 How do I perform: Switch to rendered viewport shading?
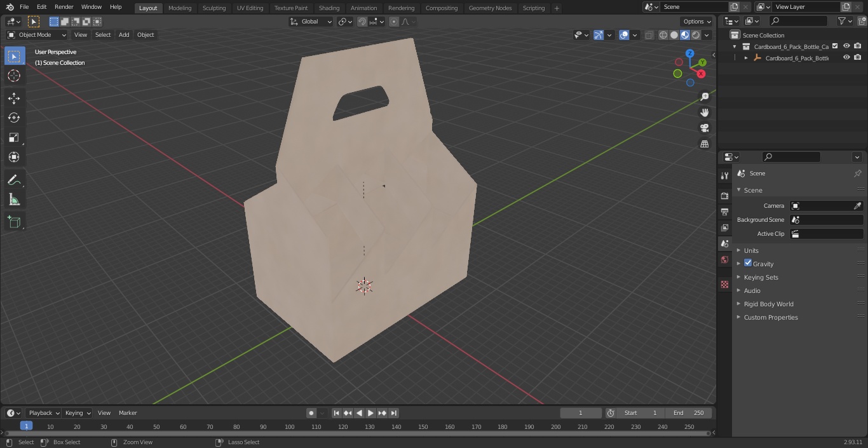696,35
